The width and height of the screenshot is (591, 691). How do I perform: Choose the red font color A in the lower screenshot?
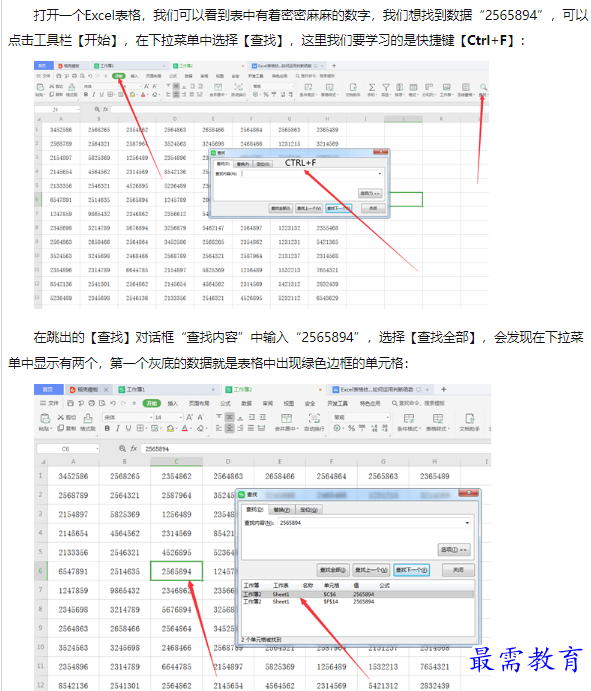(185, 428)
